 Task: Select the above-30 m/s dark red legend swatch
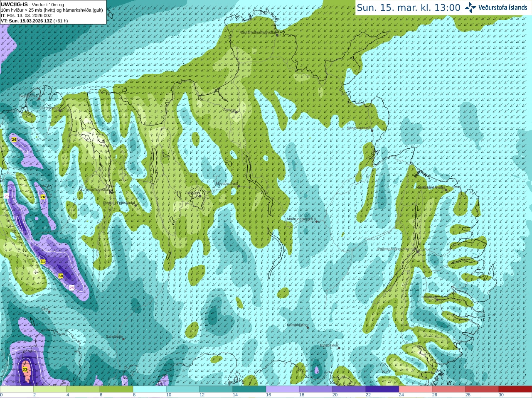515,389
